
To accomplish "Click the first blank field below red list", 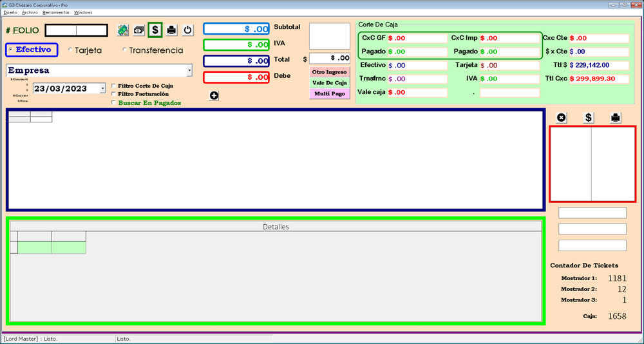I will click(592, 213).
